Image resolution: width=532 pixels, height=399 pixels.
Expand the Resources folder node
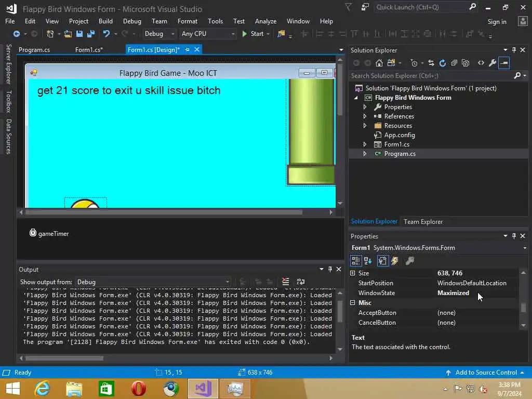coord(365,126)
